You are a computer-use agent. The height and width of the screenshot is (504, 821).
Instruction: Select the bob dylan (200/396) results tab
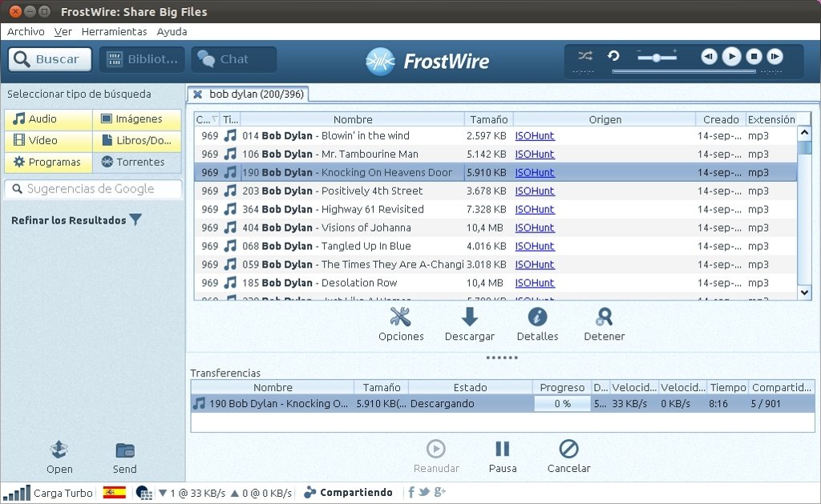(x=249, y=95)
